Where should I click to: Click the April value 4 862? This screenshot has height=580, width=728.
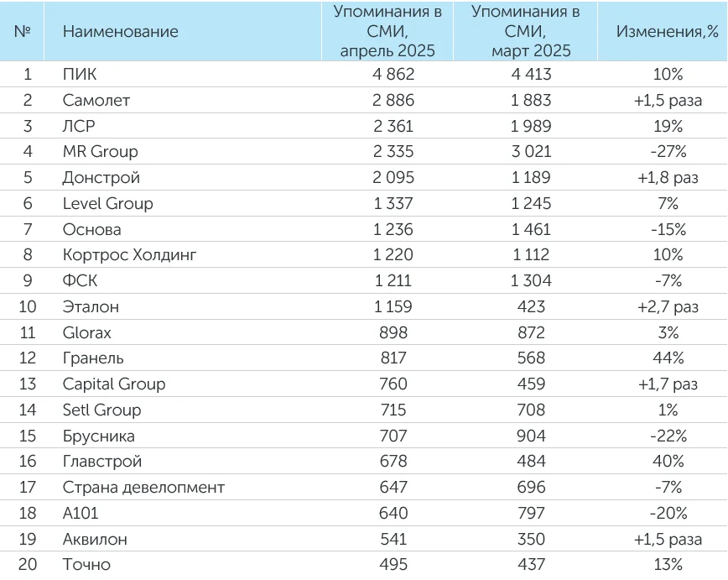coord(387,74)
